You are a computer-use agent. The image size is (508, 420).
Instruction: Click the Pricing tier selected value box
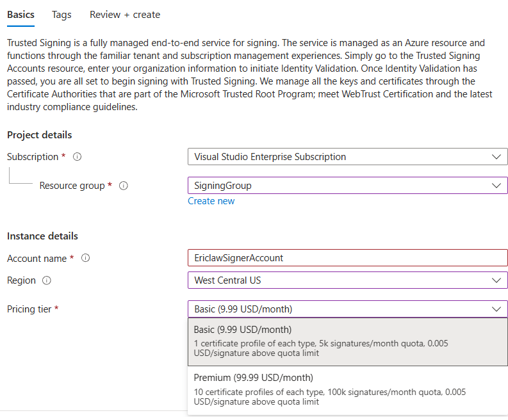tap(348, 309)
